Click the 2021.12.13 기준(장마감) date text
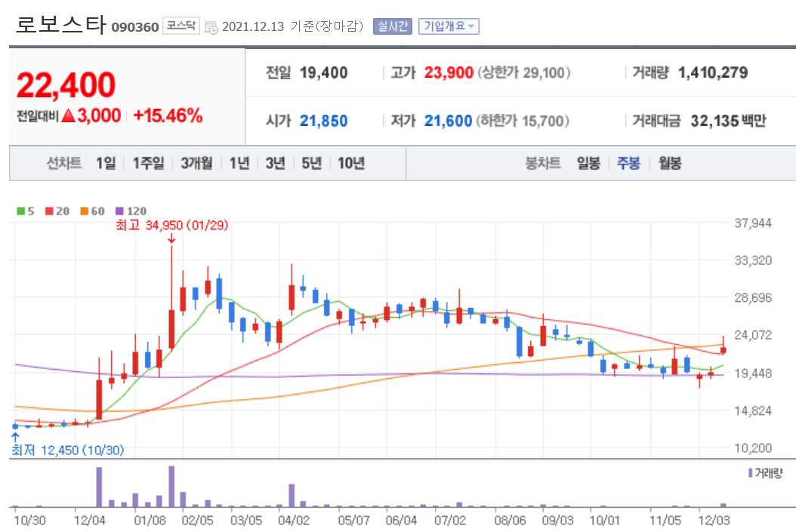The image size is (796, 532). (293, 26)
